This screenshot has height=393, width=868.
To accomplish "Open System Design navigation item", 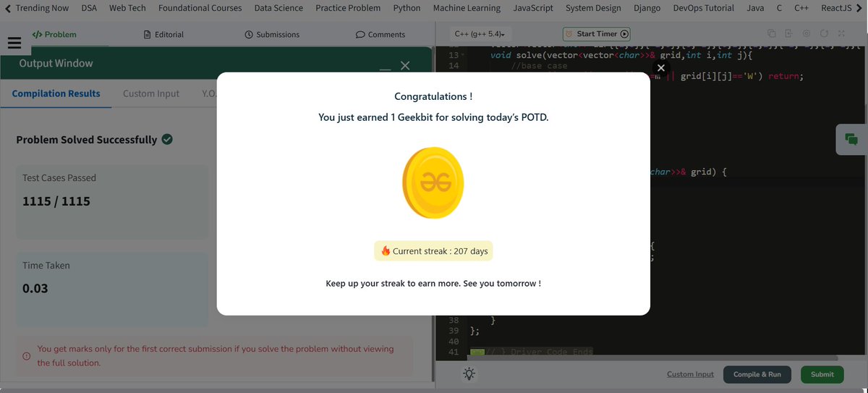I will [593, 8].
